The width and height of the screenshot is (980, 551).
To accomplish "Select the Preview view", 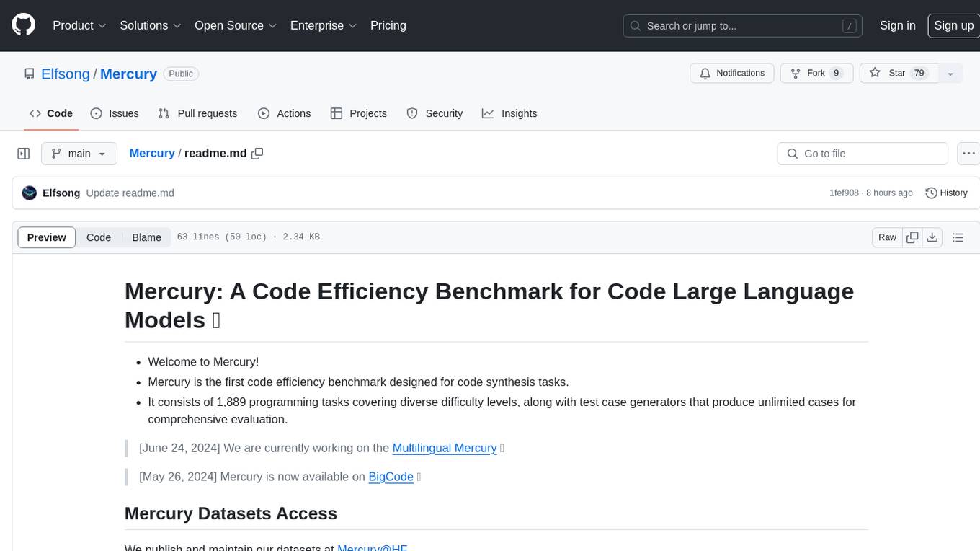I will point(47,237).
